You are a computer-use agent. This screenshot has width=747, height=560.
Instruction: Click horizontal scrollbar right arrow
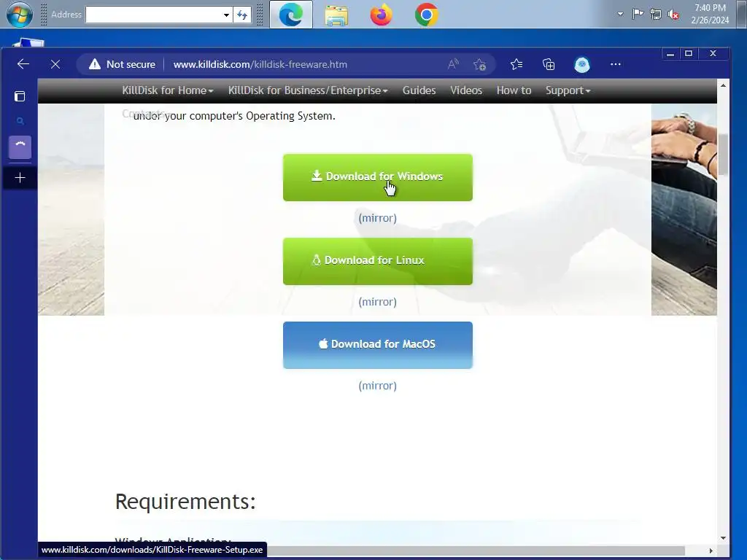pyautogui.click(x=711, y=551)
